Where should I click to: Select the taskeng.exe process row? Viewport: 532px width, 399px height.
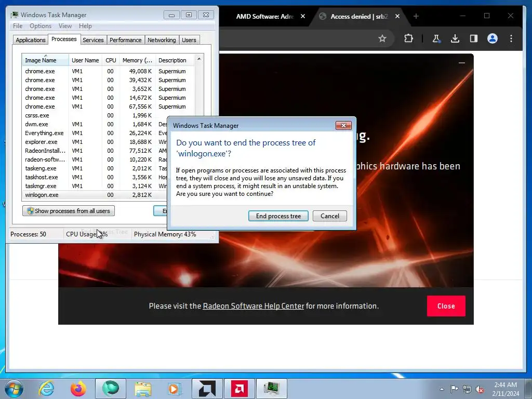click(x=95, y=168)
